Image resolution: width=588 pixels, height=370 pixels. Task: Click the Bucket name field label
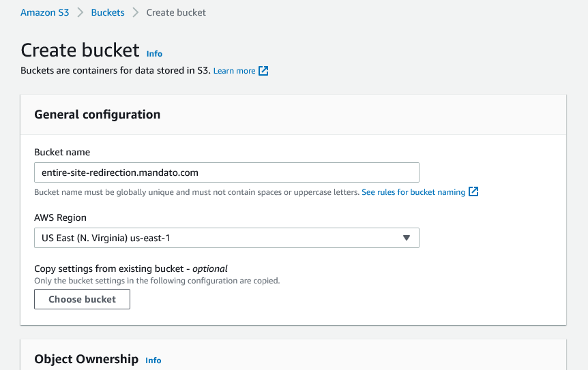tap(62, 153)
